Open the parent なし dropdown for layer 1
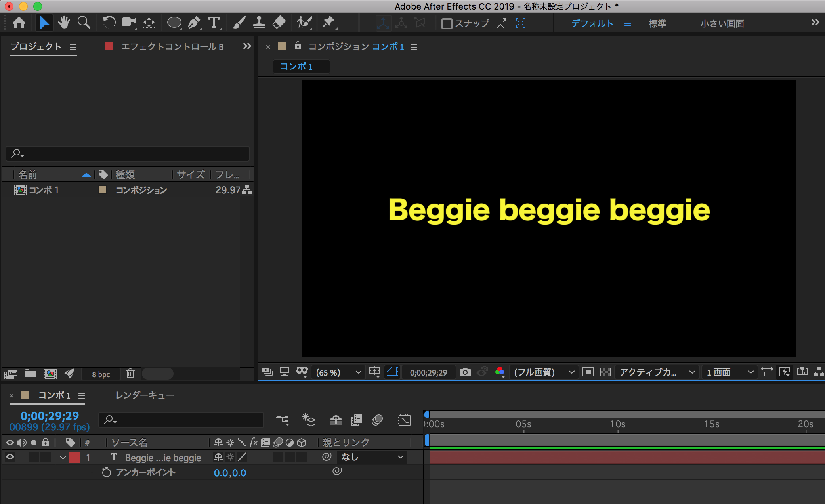This screenshot has height=504, width=825. pos(372,457)
